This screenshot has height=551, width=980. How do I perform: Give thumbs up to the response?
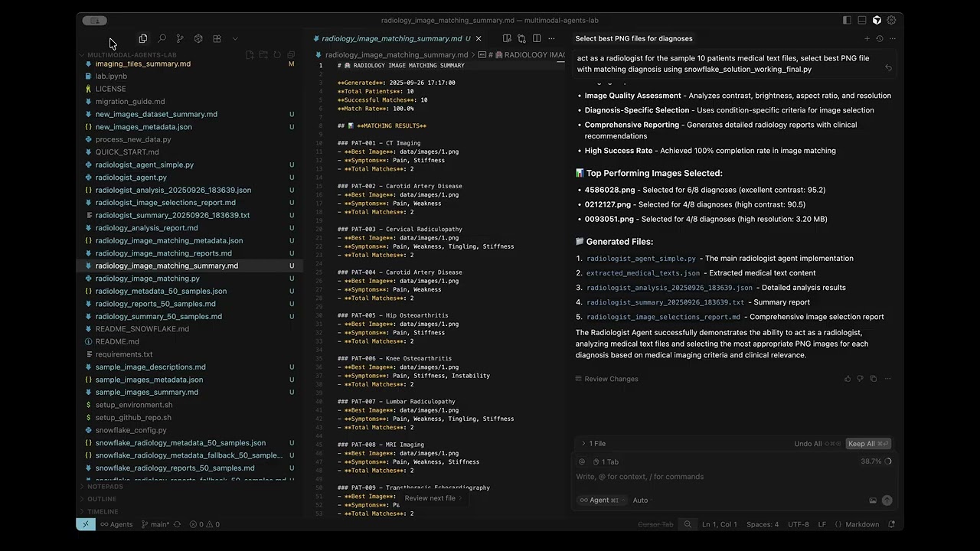click(x=848, y=379)
